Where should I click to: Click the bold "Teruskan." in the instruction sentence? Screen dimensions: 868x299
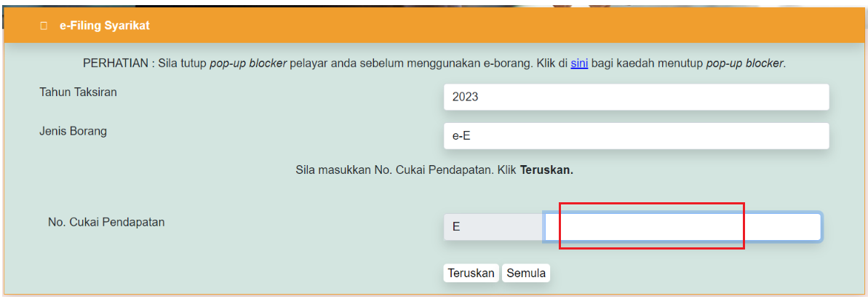pyautogui.click(x=546, y=171)
